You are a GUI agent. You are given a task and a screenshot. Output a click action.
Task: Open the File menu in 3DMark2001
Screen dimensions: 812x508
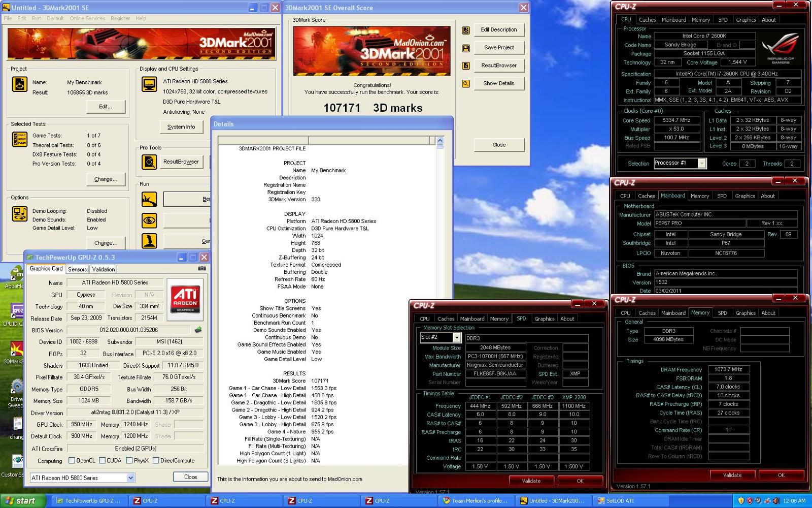(8, 18)
